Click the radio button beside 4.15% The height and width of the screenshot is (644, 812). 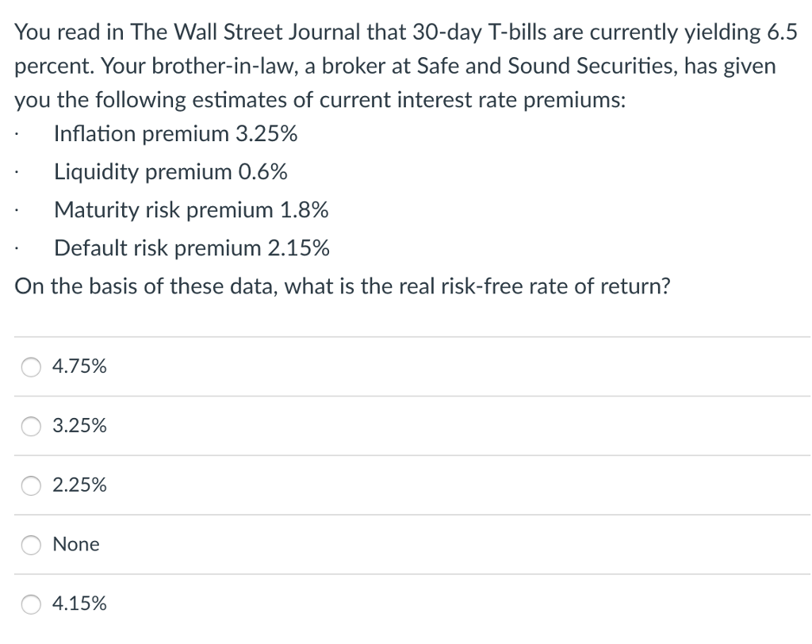[x=30, y=604]
